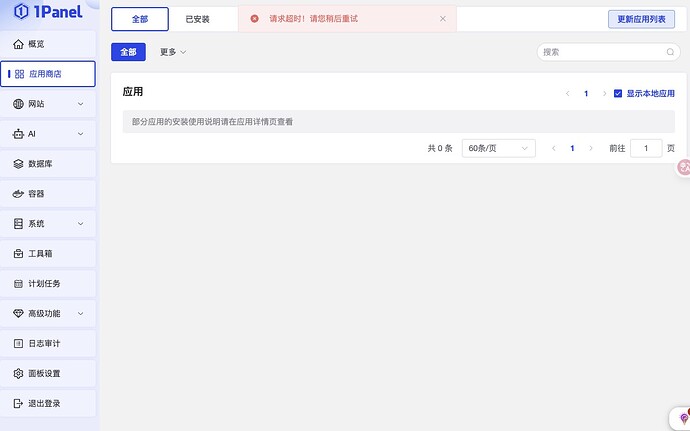This screenshot has height=431, width=690.
Task: Open the 更多 tags dropdown
Action: click(x=173, y=52)
